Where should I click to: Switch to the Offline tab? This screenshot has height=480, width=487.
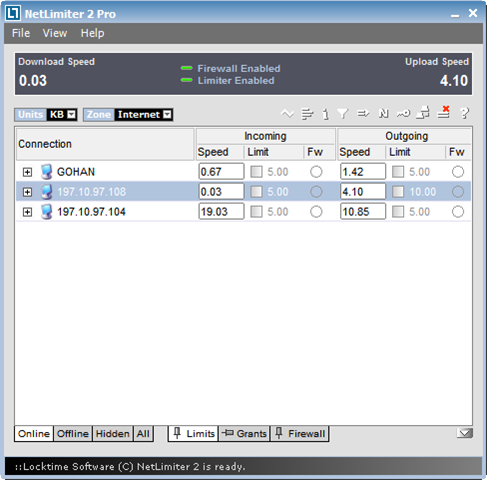73,434
